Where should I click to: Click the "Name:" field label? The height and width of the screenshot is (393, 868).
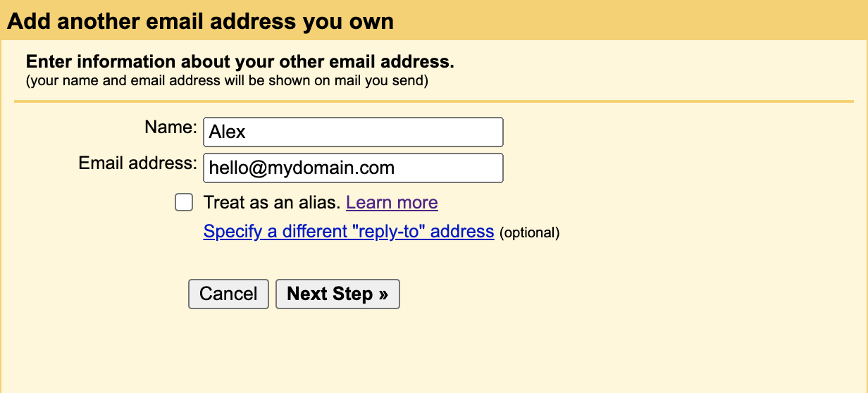(171, 127)
